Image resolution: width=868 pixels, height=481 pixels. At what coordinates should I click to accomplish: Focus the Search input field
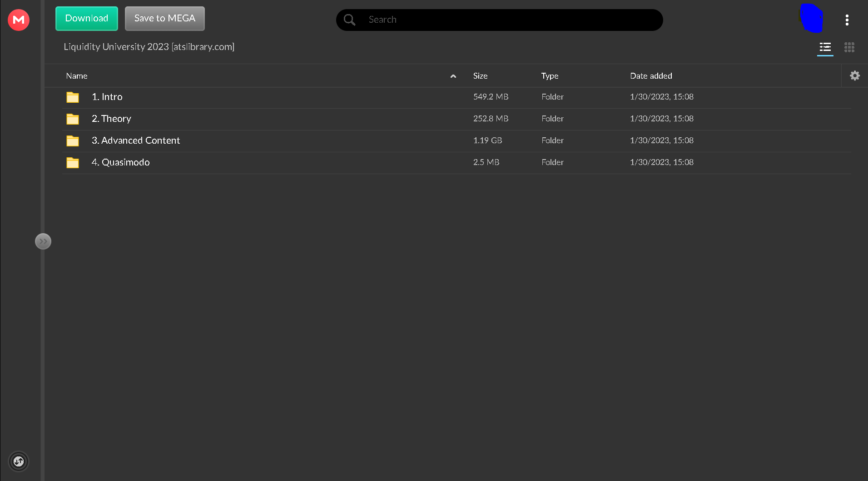pyautogui.click(x=509, y=20)
